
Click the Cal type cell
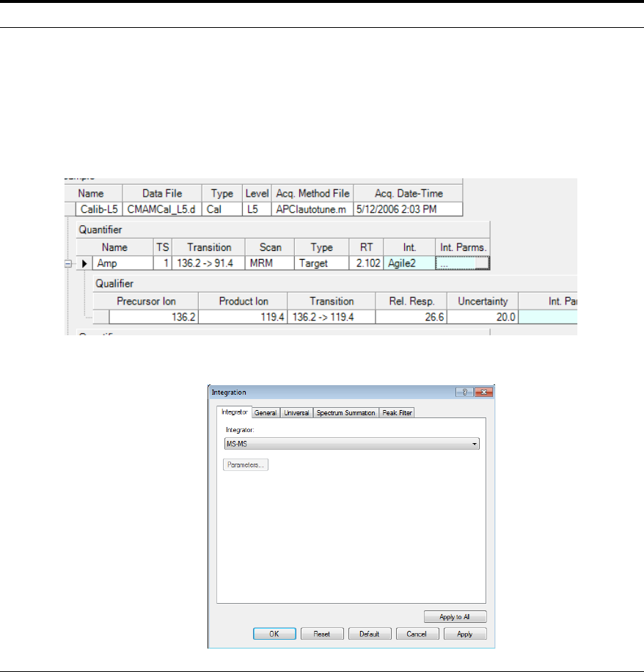222,209
